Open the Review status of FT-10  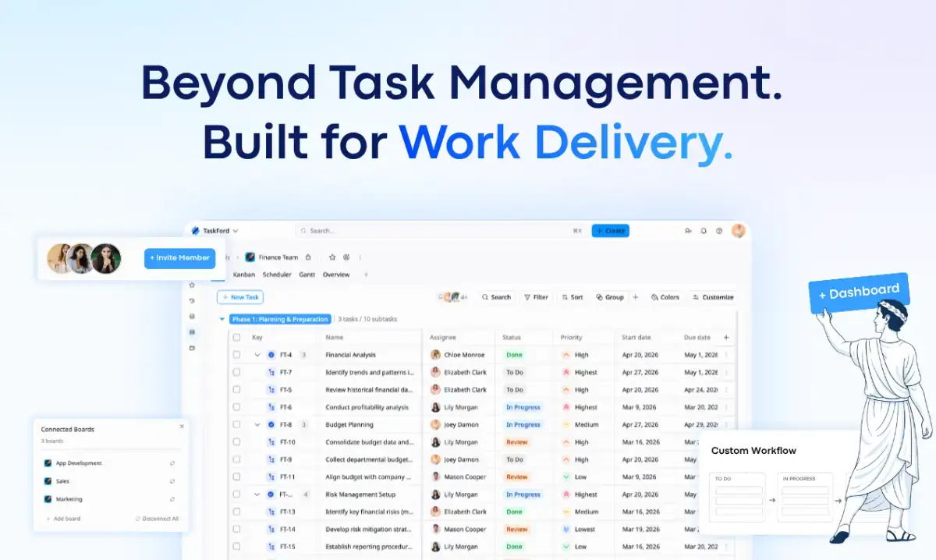(517, 442)
